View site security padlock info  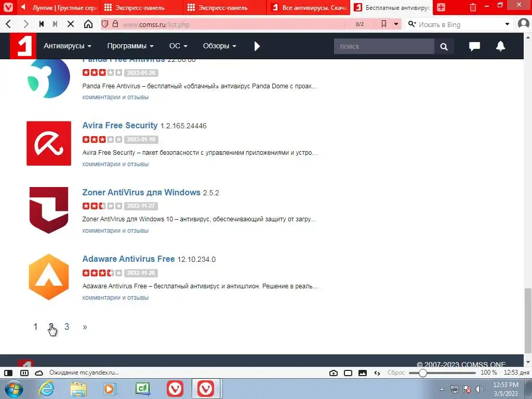click(x=115, y=24)
